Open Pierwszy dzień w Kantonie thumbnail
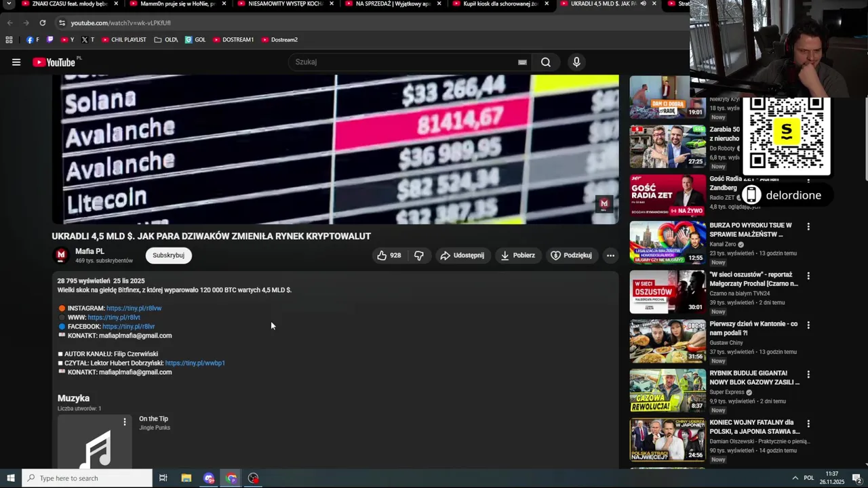868x488 pixels. point(667,342)
